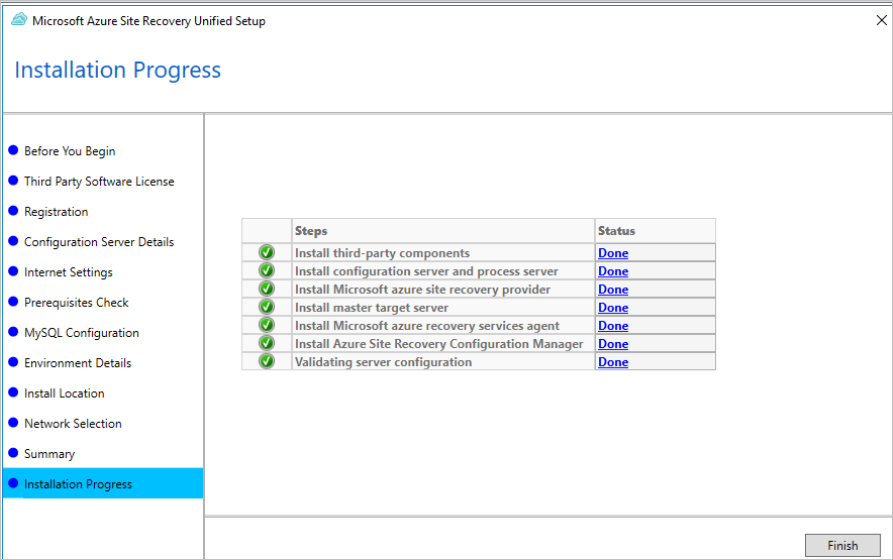
Task: Close the Unified Setup window
Action: 881,21
